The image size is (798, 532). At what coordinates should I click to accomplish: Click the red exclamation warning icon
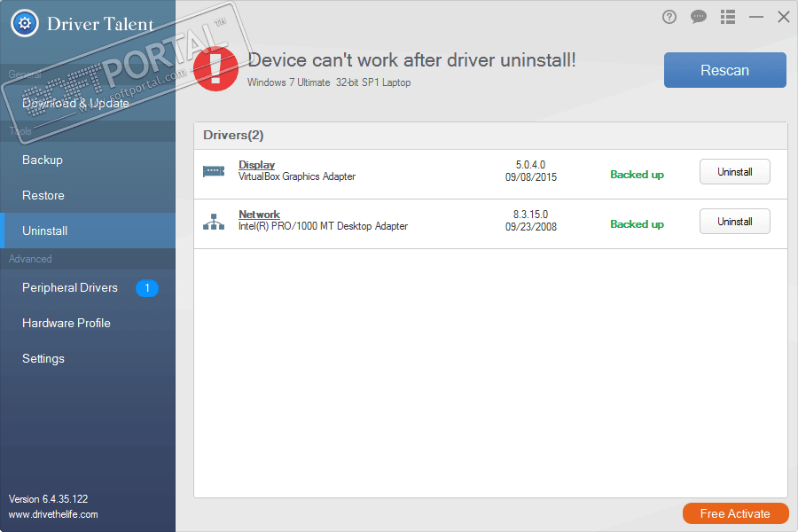tap(215, 69)
